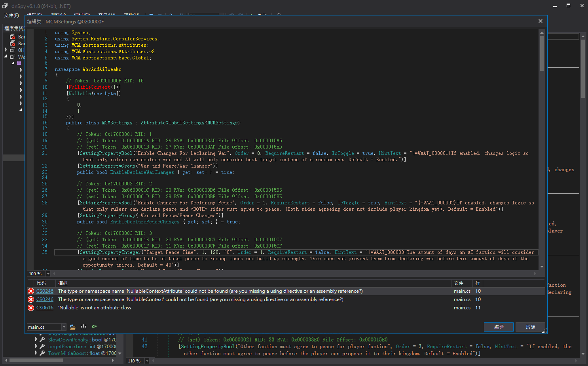
Task: Click the assembly tree scroll-down arrow
Action: pyautogui.click(x=119, y=353)
